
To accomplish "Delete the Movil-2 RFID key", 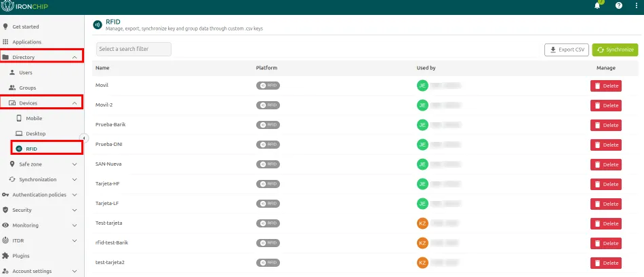I will (606, 105).
